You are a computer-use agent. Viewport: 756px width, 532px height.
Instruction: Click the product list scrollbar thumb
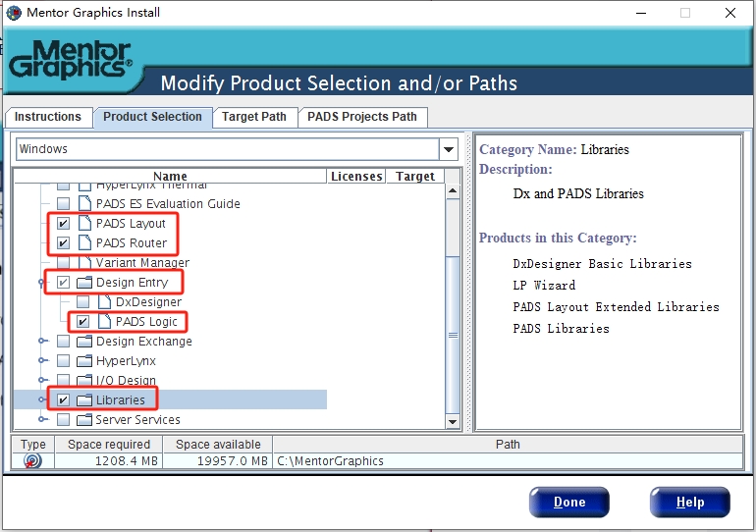[x=453, y=334]
